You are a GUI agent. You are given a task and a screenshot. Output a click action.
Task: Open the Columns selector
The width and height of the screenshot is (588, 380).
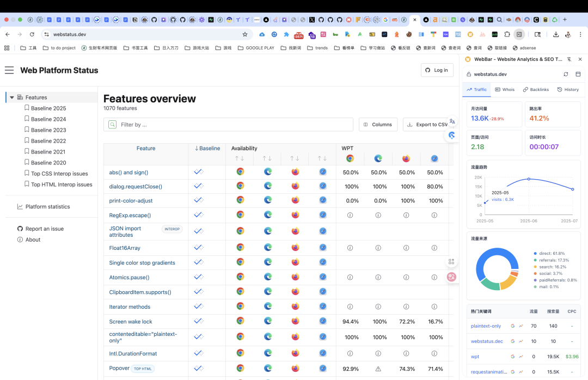point(378,125)
